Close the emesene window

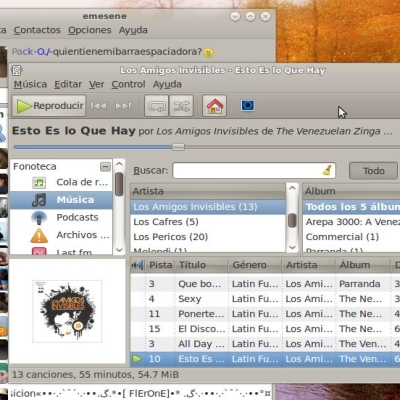point(265,16)
